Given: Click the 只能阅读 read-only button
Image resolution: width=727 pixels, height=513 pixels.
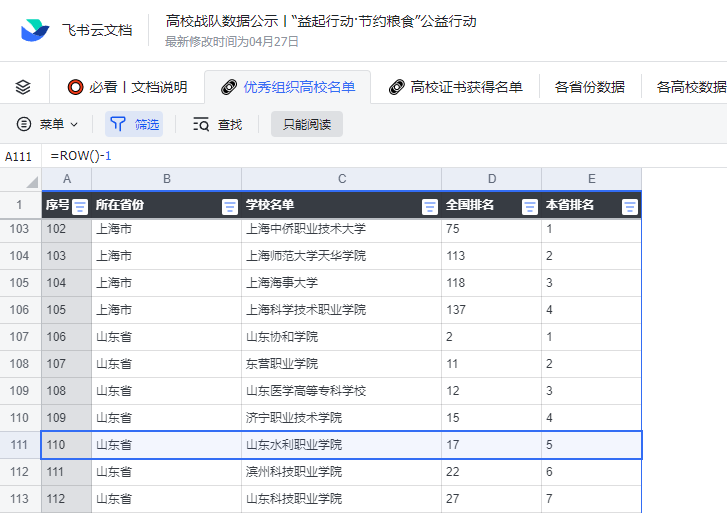Looking at the screenshot, I should (x=306, y=124).
